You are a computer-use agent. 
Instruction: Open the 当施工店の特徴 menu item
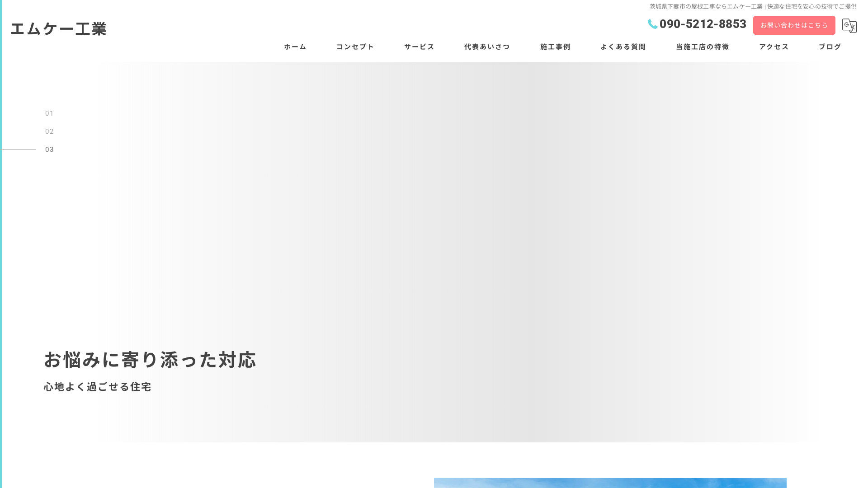coord(703,47)
